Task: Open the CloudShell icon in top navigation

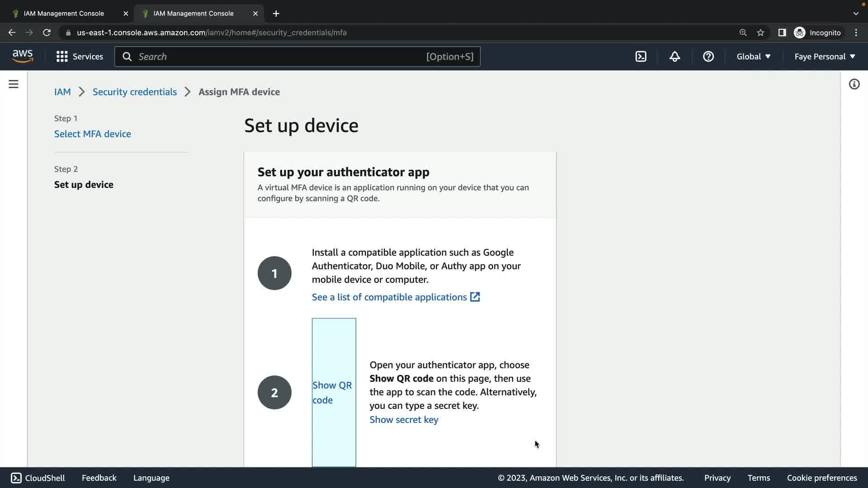Action: point(641,56)
